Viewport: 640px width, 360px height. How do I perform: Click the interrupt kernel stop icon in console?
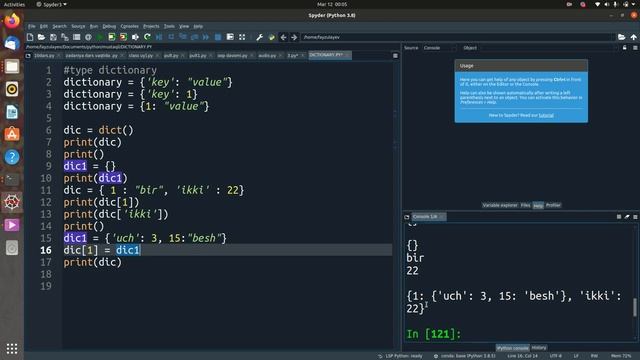tap(619, 217)
